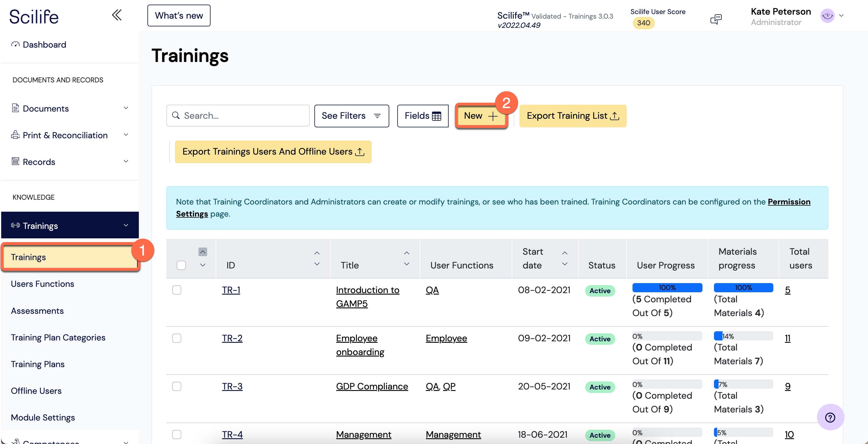Click Export Training List button
The height and width of the screenshot is (444, 868).
point(573,116)
